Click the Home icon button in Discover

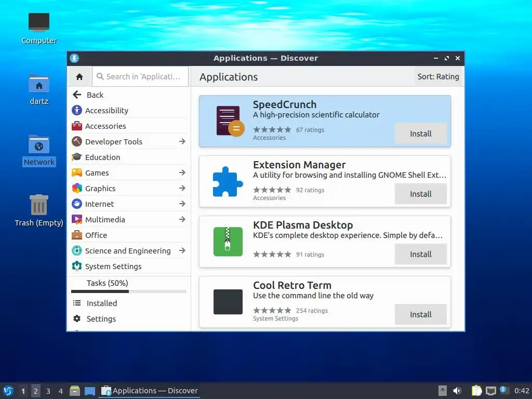79,77
